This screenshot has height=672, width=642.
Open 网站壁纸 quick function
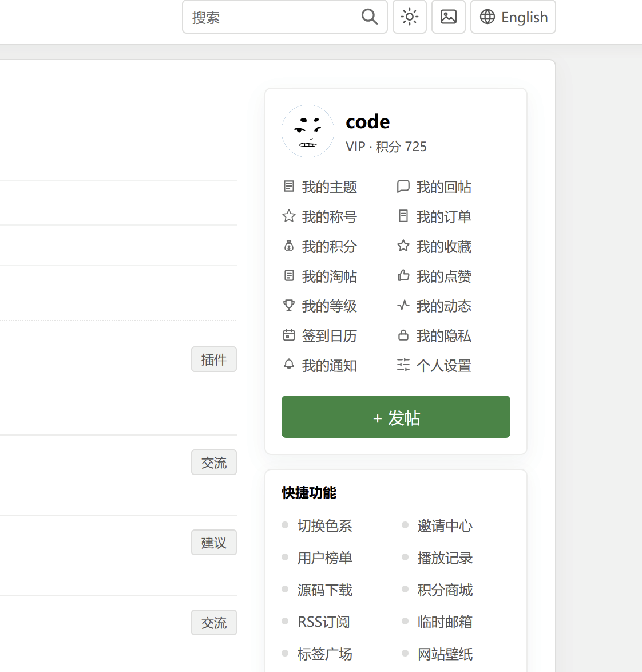(445, 654)
